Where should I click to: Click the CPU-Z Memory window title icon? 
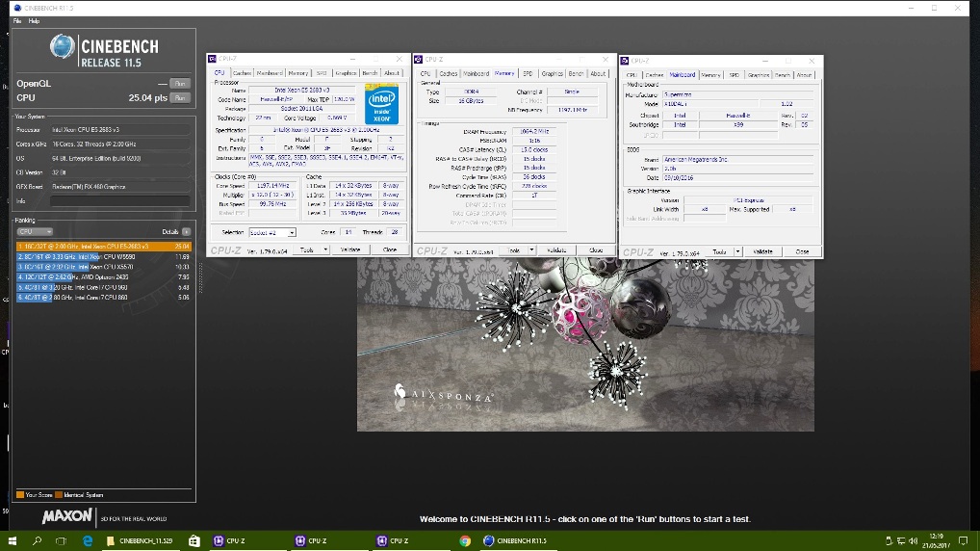[x=419, y=60]
